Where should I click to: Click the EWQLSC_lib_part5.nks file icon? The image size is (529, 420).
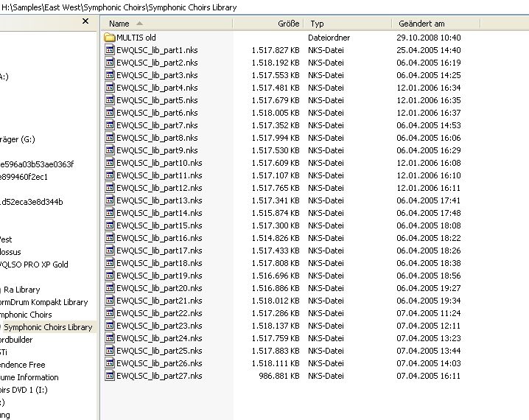[110, 100]
